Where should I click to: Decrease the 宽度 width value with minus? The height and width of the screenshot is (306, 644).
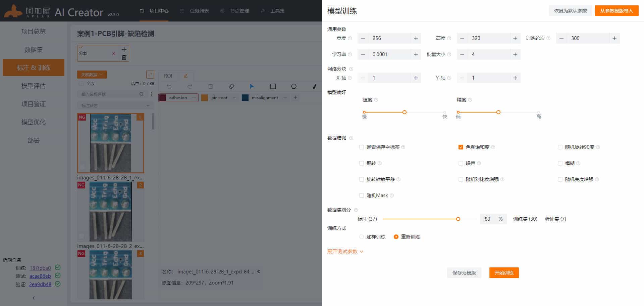click(363, 38)
